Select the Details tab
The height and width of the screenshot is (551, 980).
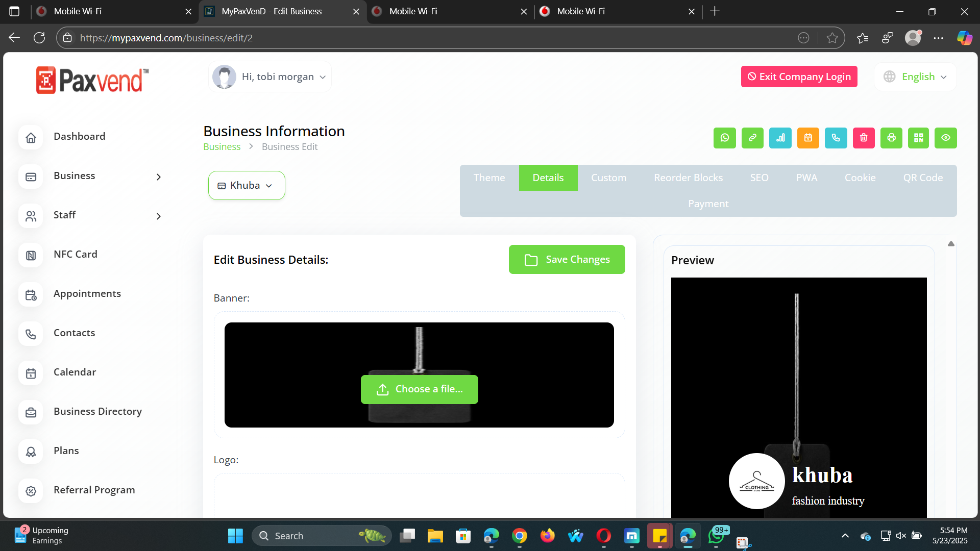tap(548, 178)
